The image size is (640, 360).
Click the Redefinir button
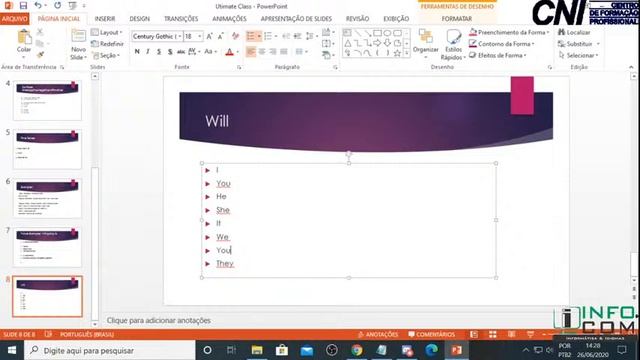pyautogui.click(x=107, y=44)
